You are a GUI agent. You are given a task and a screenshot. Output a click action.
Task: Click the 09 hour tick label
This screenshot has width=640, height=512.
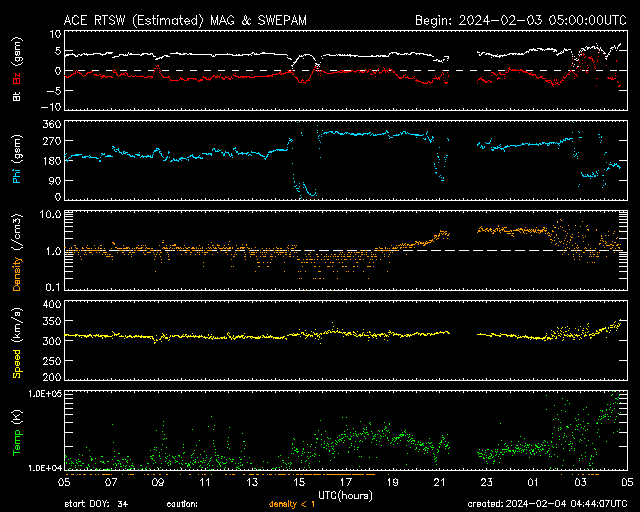click(157, 482)
